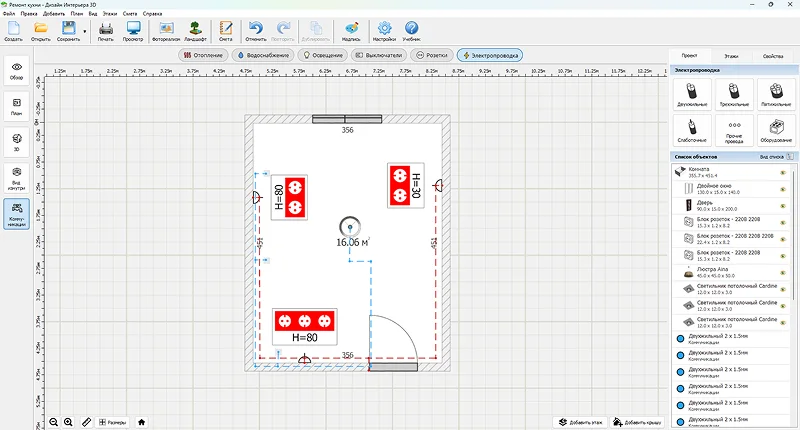The width and height of the screenshot is (800, 430).
Task: Open the Смета menu
Action: click(x=130, y=14)
